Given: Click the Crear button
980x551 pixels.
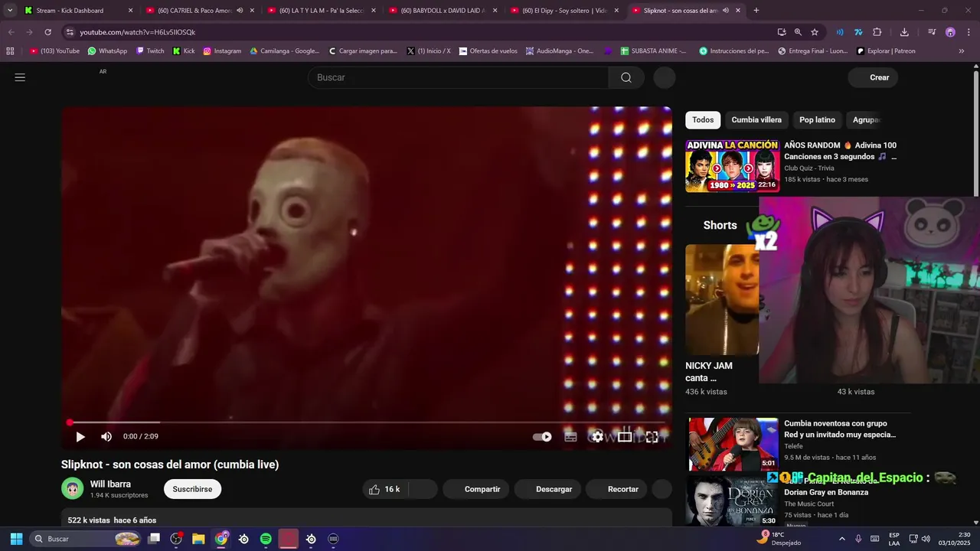Looking at the screenshot, I should 873,77.
